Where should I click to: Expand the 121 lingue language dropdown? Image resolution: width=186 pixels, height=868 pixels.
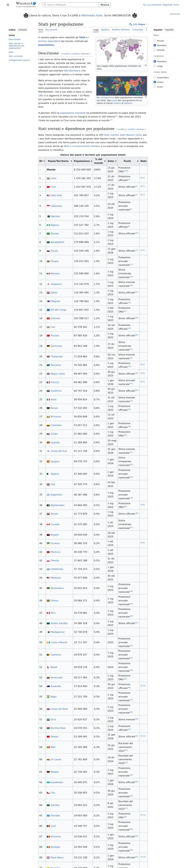[138, 24]
